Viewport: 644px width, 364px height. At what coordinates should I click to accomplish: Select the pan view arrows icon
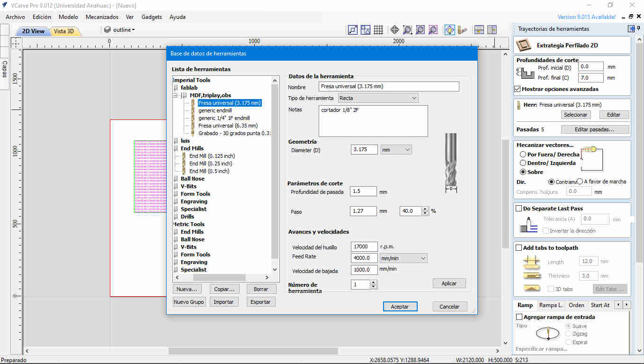[x=394, y=30]
